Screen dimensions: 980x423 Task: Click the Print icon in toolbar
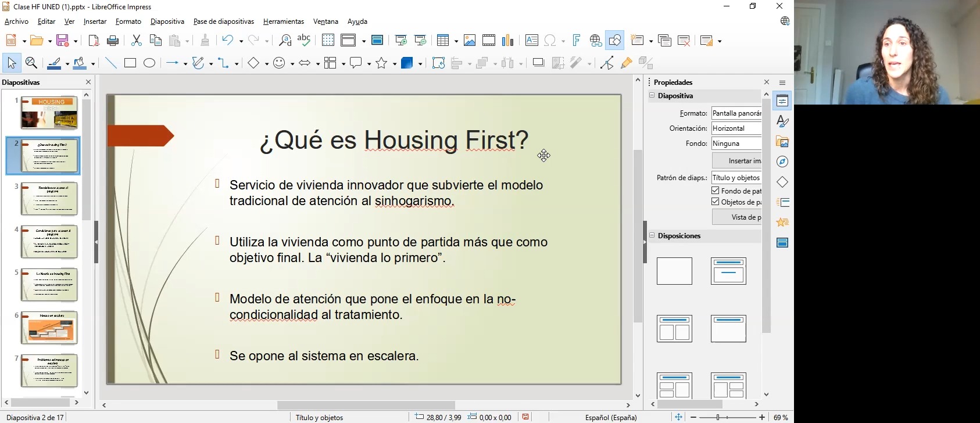(x=113, y=41)
